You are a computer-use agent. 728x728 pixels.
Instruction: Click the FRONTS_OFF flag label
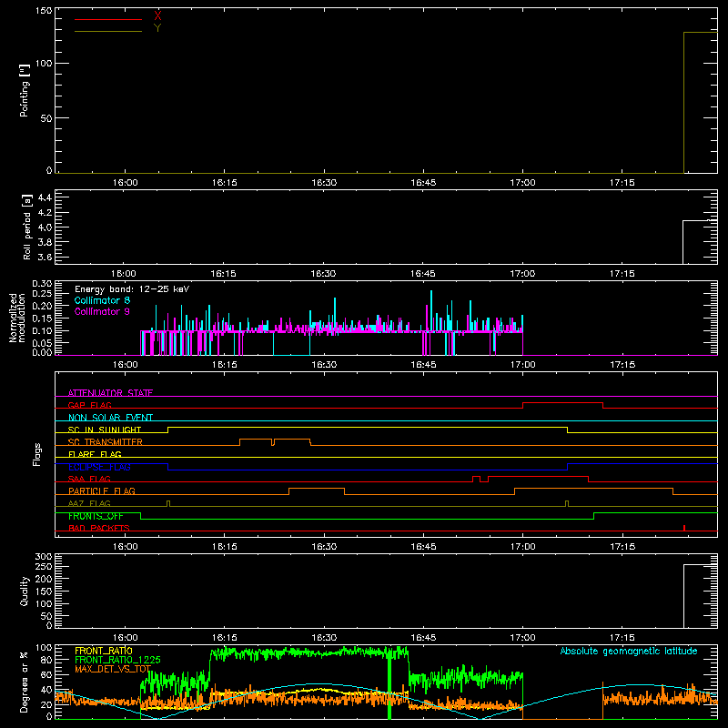(96, 516)
